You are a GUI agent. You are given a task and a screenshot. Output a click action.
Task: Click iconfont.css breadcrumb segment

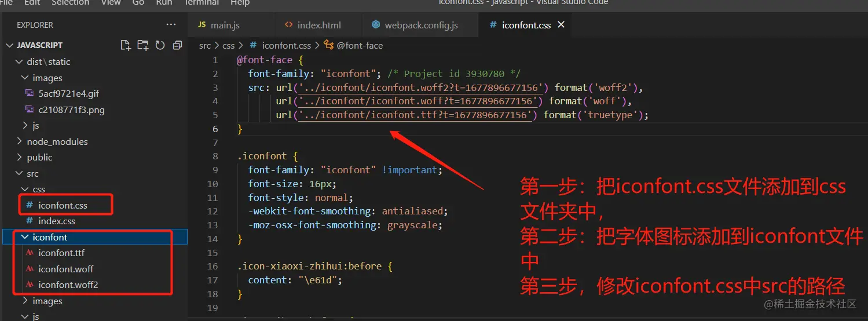(x=287, y=45)
